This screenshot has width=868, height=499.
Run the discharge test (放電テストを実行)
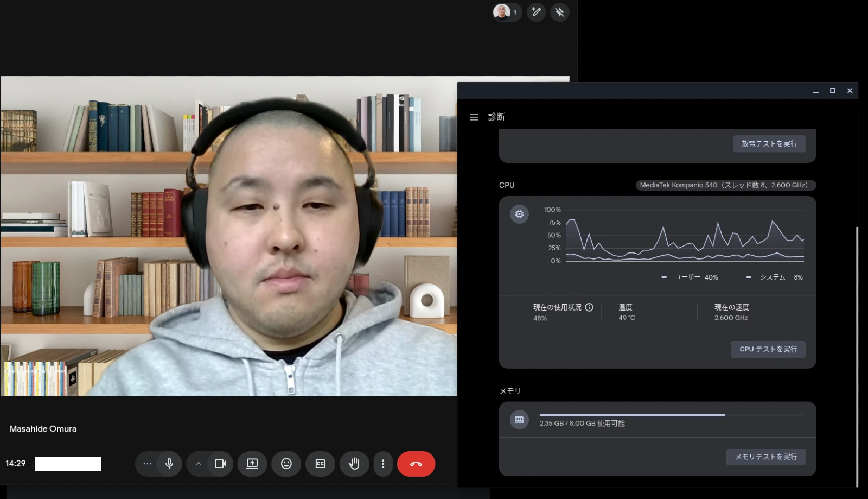pos(769,143)
